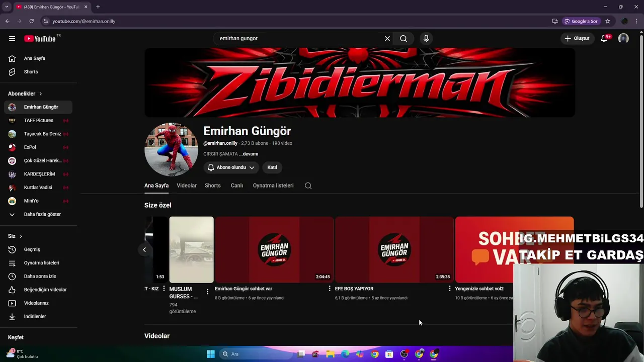Open options menu for MUSLUM GURSES video
The height and width of the screenshot is (362, 644).
(207, 292)
